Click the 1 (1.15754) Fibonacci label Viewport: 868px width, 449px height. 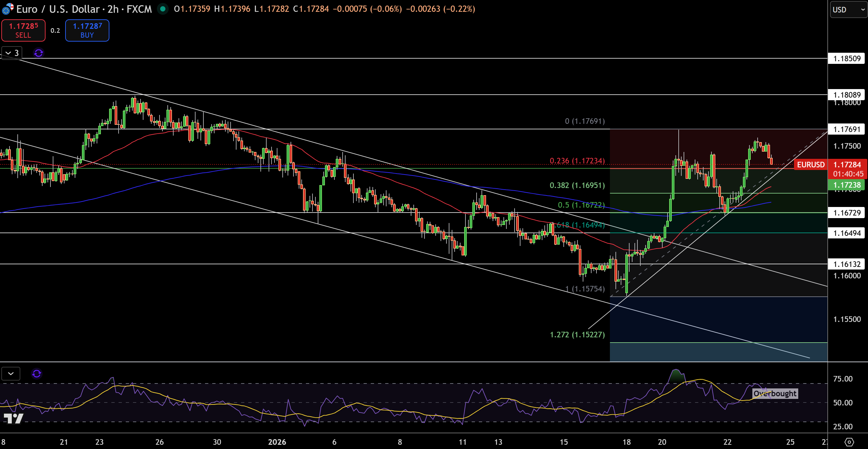585,289
